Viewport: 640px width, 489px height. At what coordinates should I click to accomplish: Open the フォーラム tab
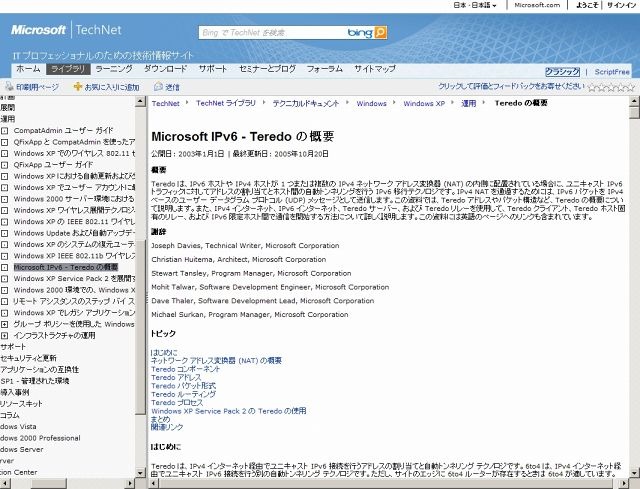[x=324, y=69]
